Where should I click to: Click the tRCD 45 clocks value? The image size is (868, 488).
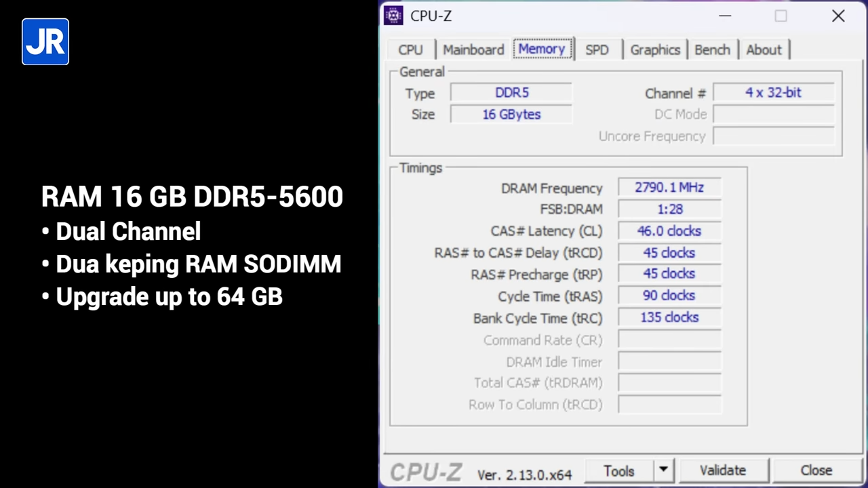pyautogui.click(x=669, y=253)
